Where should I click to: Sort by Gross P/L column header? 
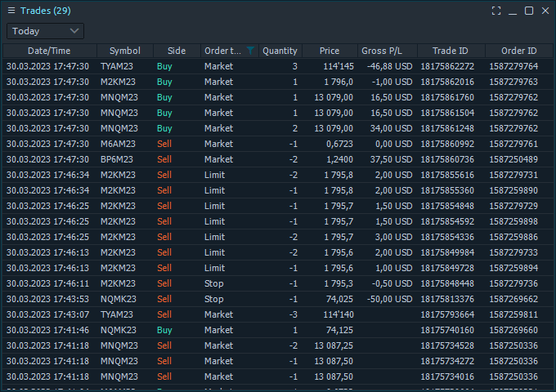[387, 51]
